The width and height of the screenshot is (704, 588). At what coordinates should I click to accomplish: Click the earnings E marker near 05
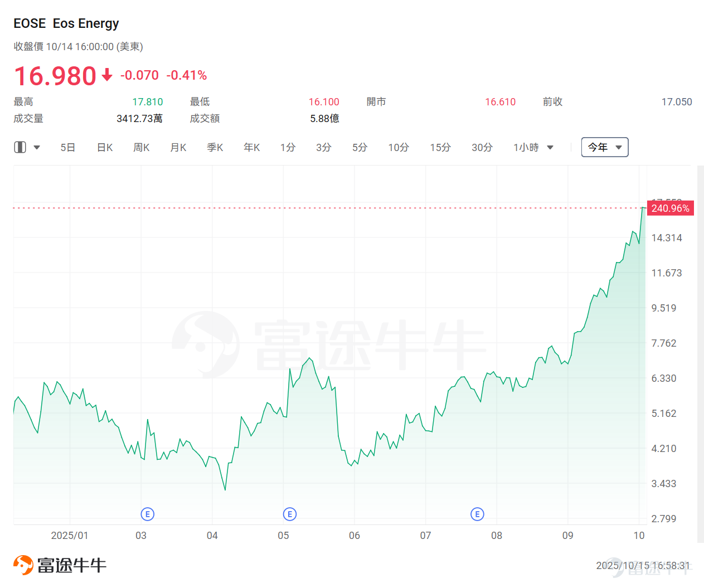[x=289, y=514]
